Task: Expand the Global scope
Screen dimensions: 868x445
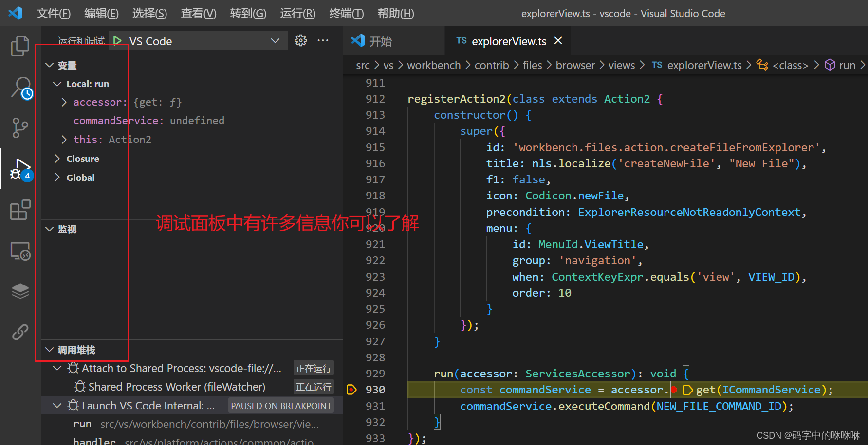Action: click(x=57, y=178)
